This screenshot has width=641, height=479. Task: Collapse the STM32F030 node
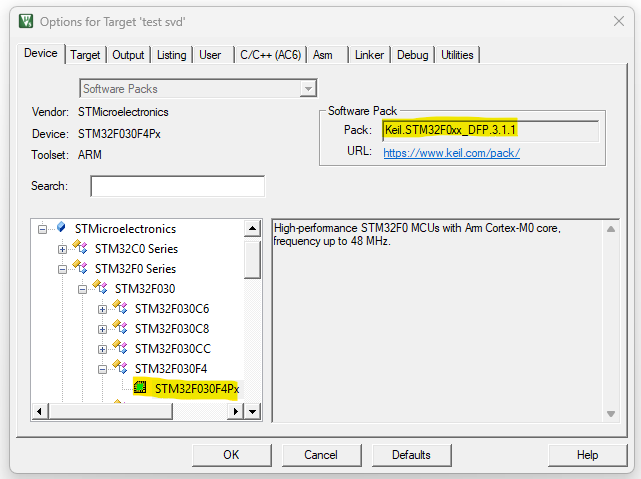pos(82,289)
